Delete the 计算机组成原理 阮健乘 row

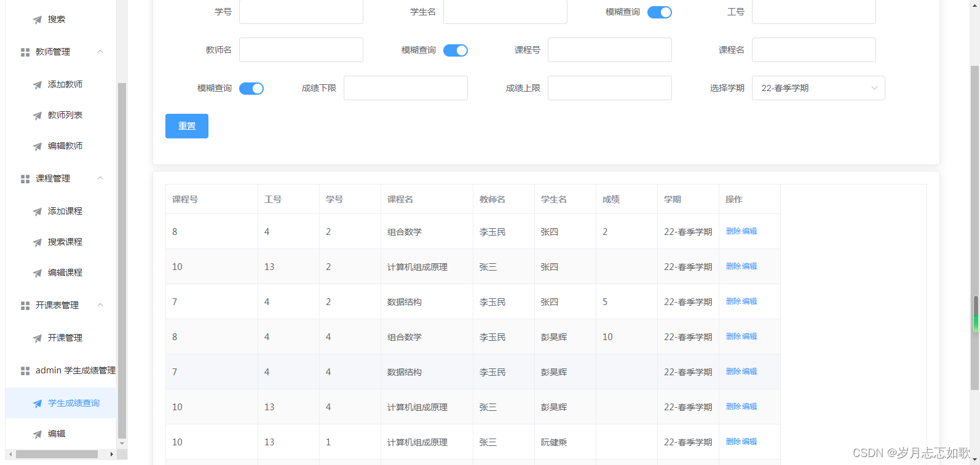click(x=733, y=442)
